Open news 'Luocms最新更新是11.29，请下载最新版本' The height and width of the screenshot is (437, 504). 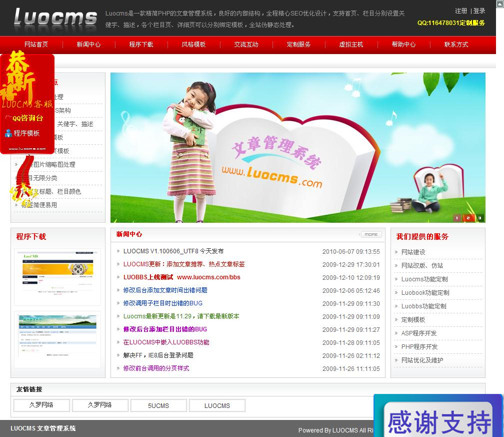pyautogui.click(x=181, y=316)
